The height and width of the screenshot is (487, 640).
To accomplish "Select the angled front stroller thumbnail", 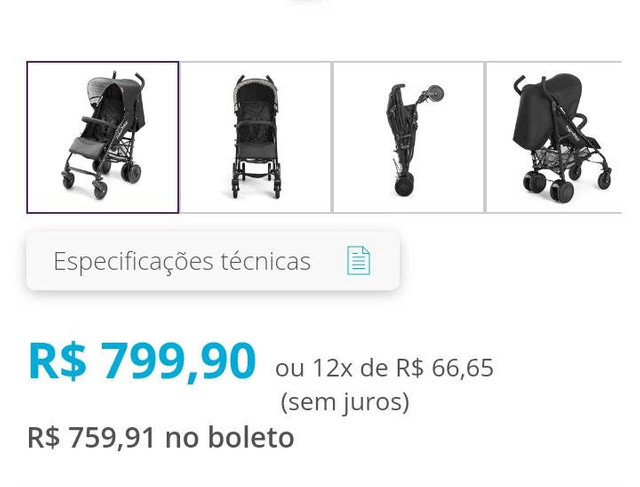I will click(x=103, y=137).
